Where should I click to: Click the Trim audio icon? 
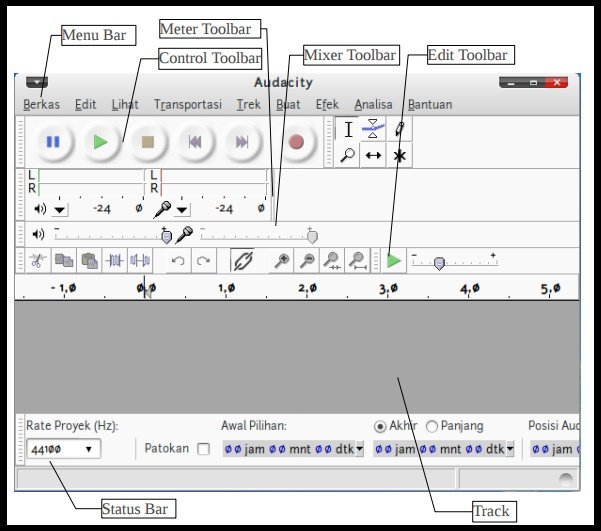(115, 261)
